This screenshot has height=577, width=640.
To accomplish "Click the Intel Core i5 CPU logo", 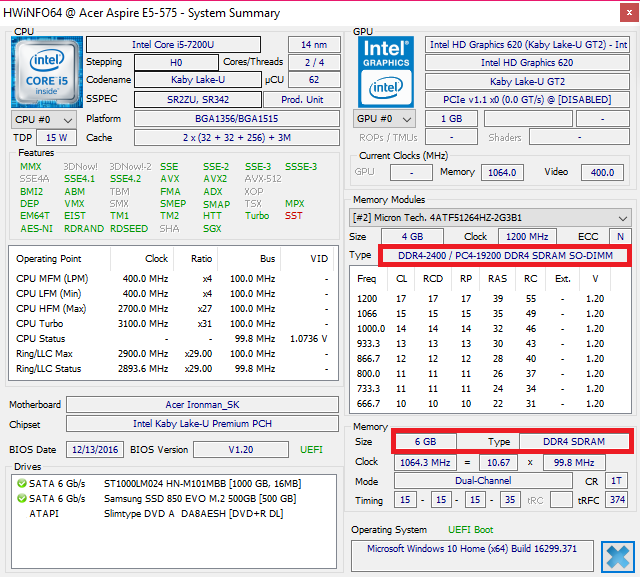I will 47,72.
